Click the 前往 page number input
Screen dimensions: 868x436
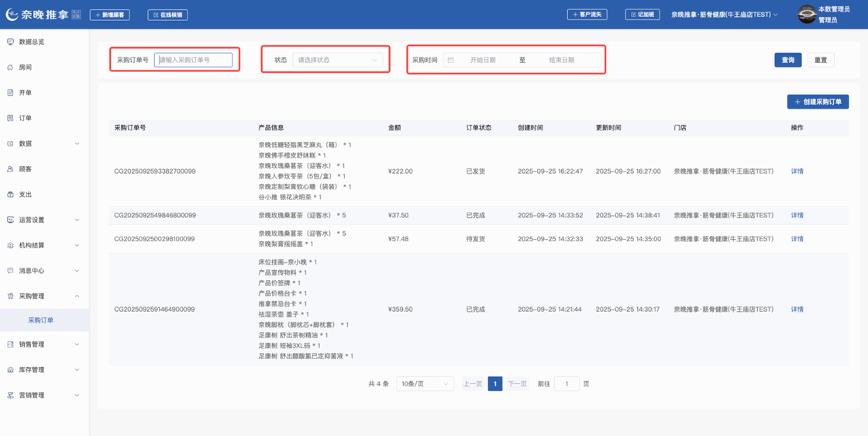click(x=567, y=384)
